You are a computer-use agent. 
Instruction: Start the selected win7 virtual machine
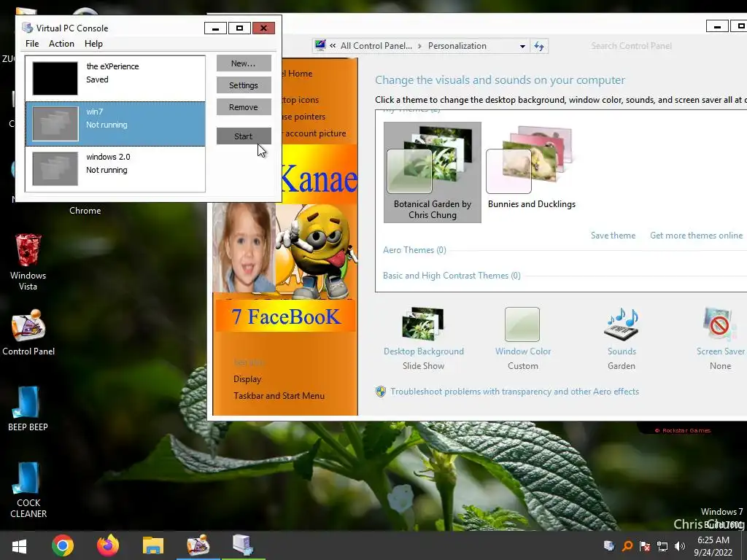[244, 136]
